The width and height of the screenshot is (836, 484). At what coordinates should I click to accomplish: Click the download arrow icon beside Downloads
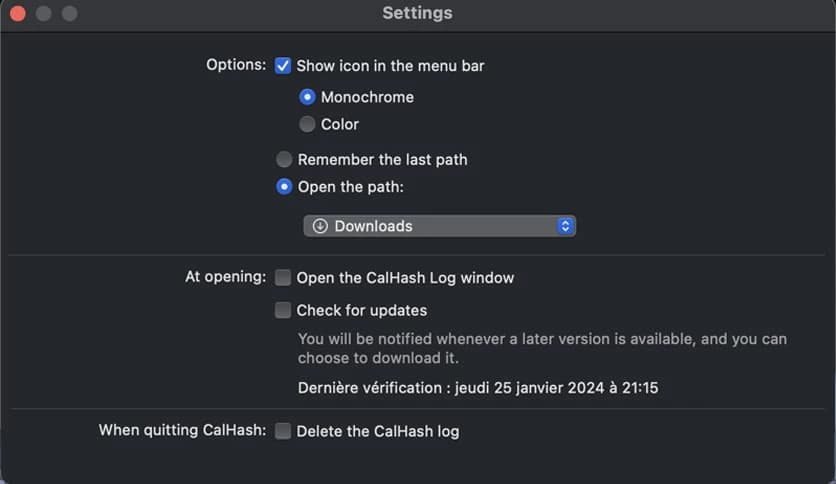(320, 226)
